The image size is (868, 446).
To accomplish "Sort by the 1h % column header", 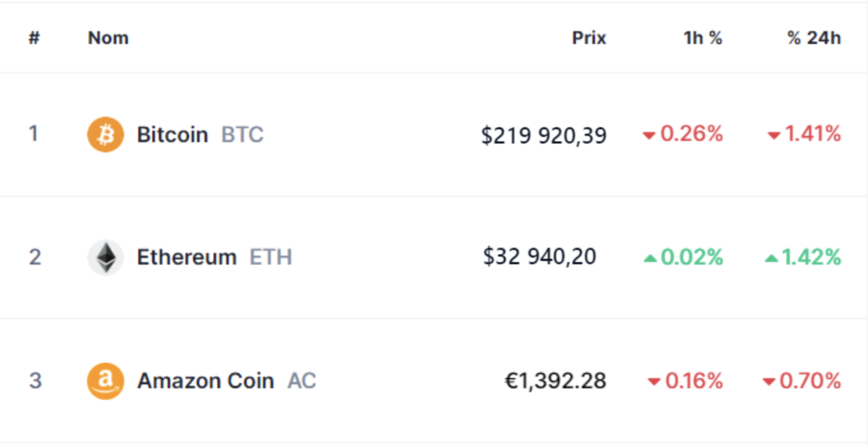I will coord(703,38).
